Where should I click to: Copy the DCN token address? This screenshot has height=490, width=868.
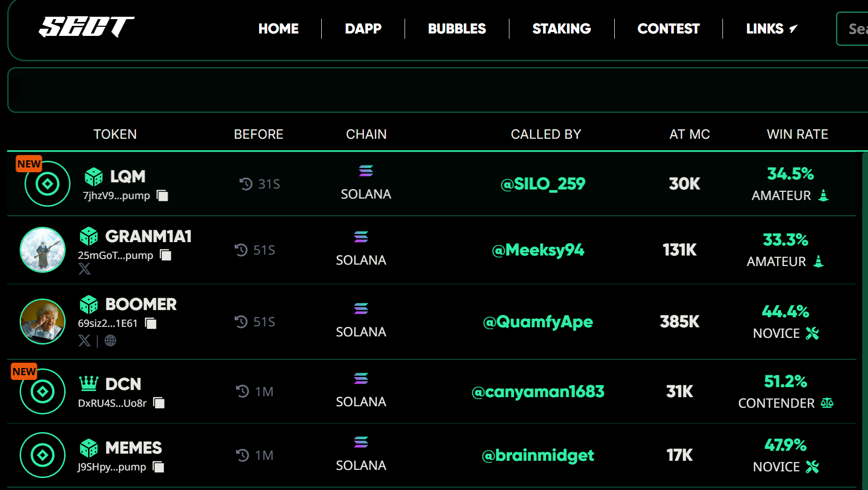click(x=158, y=403)
